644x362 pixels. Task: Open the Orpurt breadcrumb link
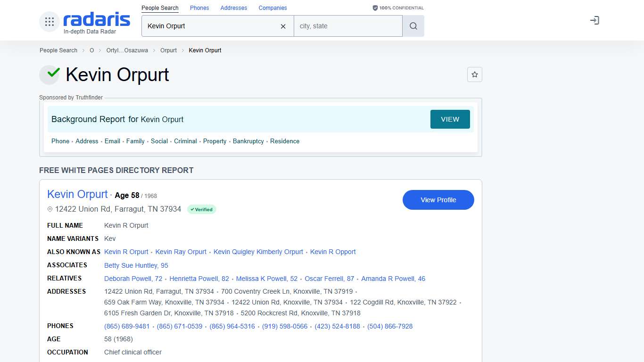168,50
